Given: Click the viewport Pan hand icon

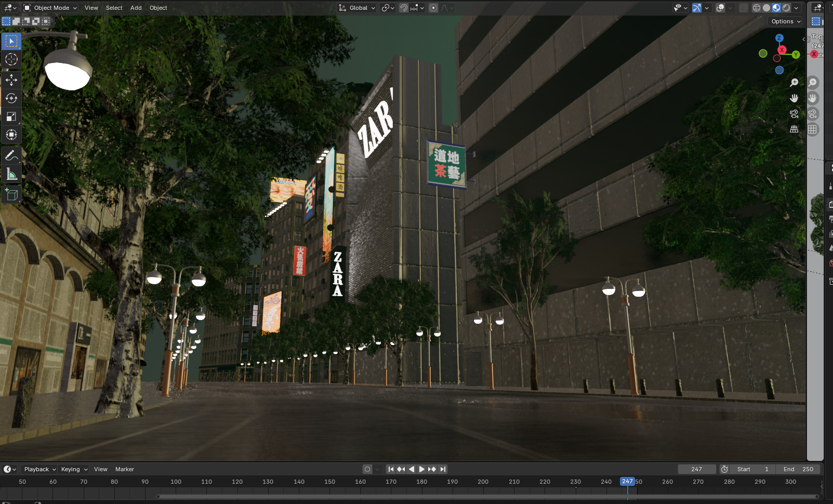Looking at the screenshot, I should [794, 98].
